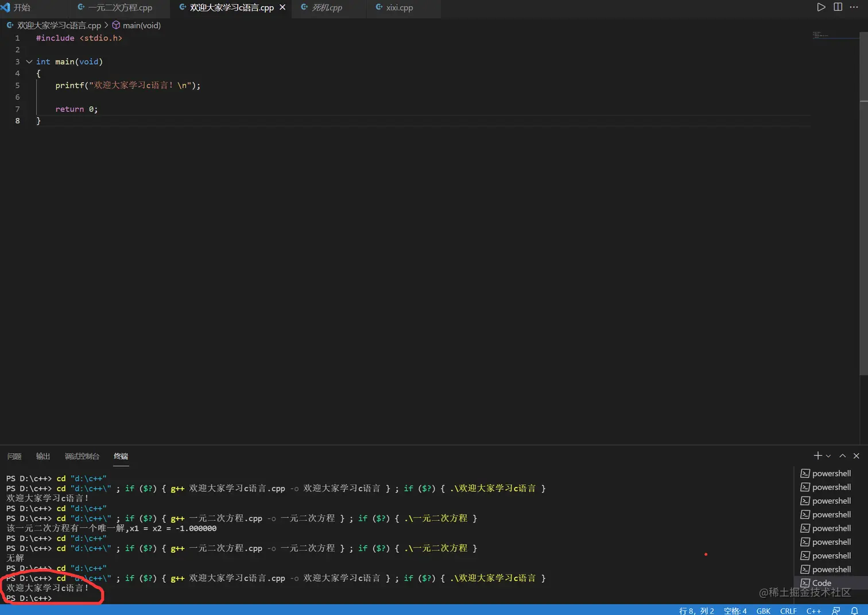Open the launch profile dropdown beside the plus
868x615 pixels.
coord(828,456)
